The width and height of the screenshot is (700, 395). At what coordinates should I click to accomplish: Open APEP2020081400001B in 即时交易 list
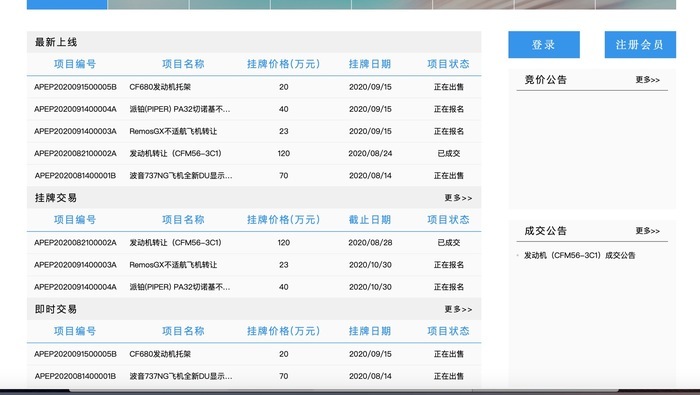point(75,376)
